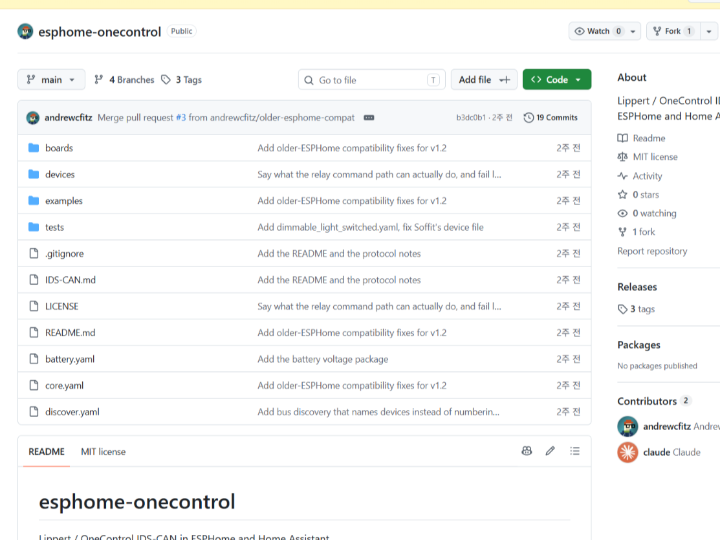Click the pulse icon beside Activity
The image size is (720, 540).
[x=622, y=176]
